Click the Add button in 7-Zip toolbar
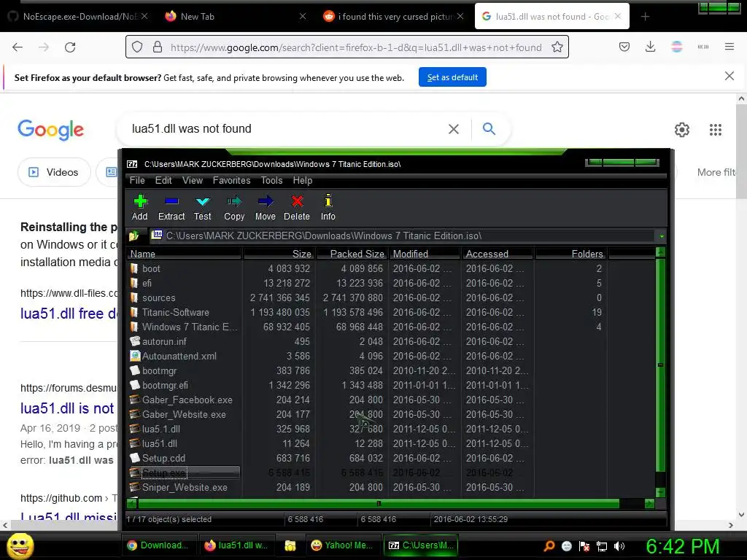The image size is (747, 560). pyautogui.click(x=139, y=208)
